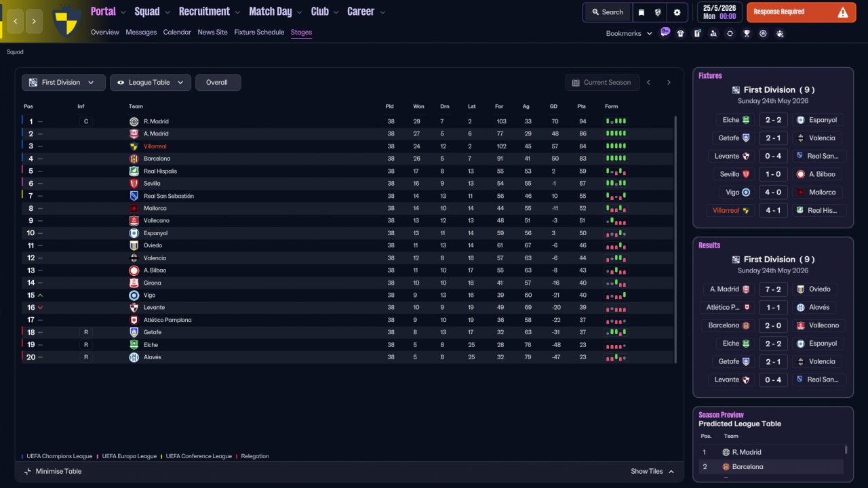Expand the Squad menu chevron
The width and height of the screenshot is (868, 488).
[x=167, y=12]
